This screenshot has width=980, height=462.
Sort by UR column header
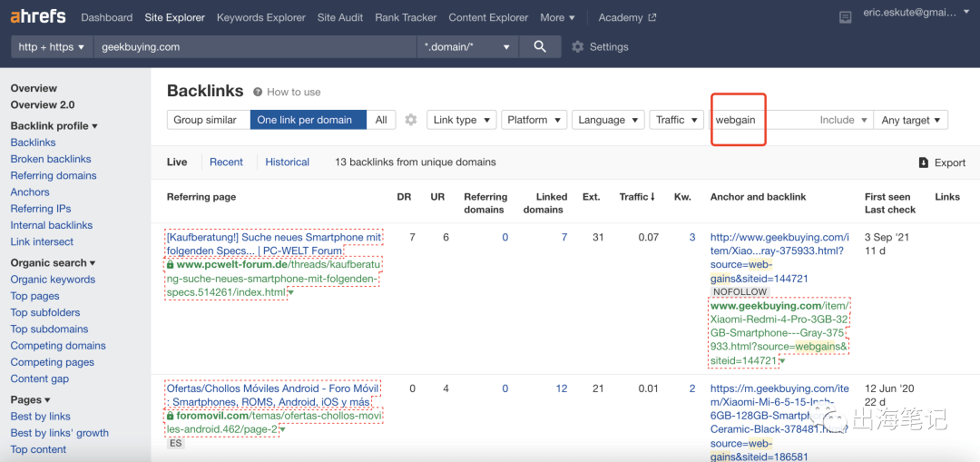point(437,197)
